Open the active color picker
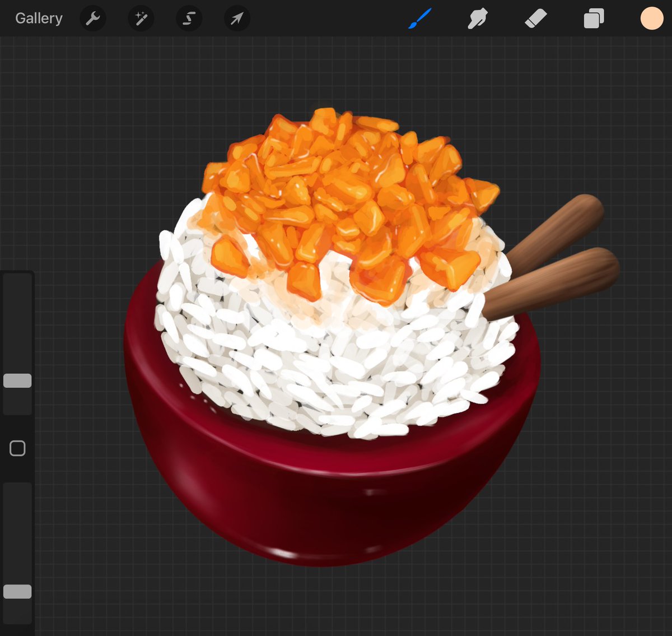The image size is (672, 636). coord(652,18)
